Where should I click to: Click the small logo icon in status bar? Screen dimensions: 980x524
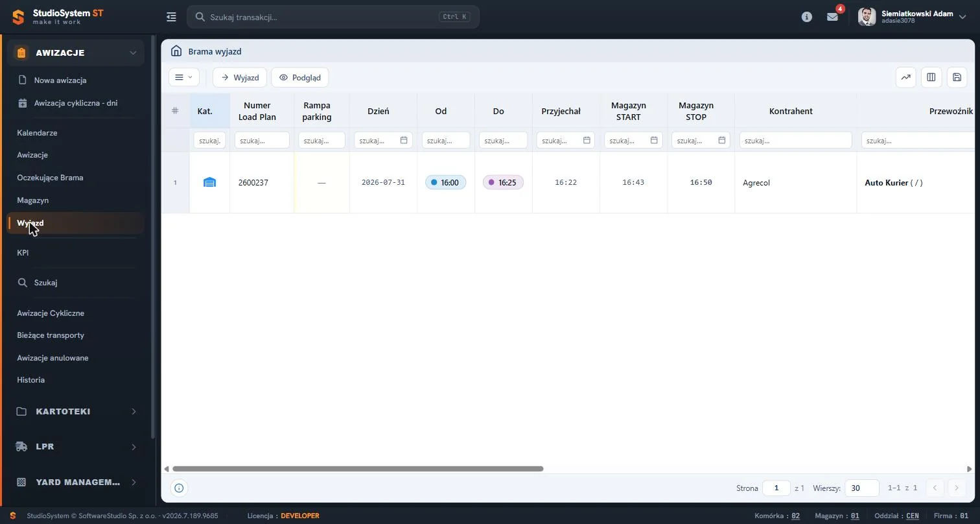click(12, 516)
